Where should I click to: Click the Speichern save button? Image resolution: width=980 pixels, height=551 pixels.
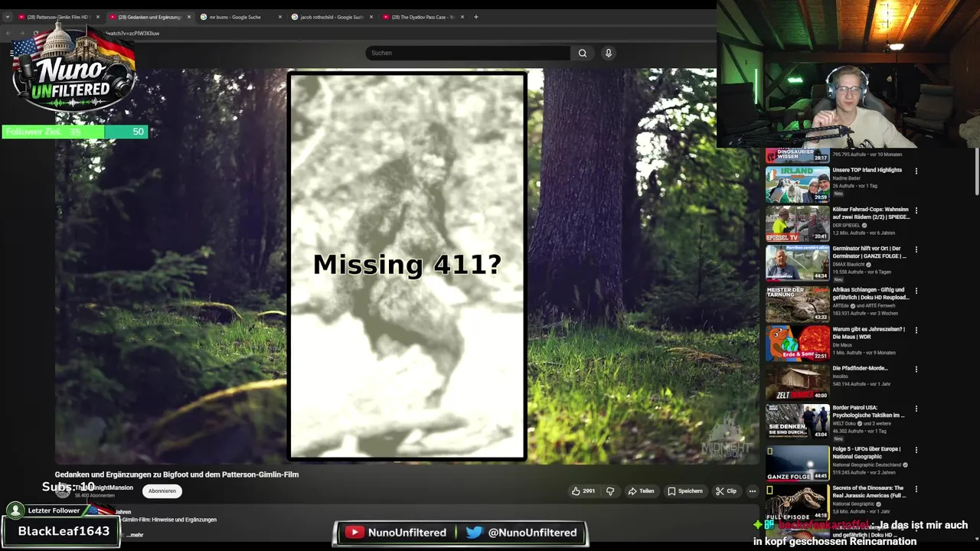point(685,491)
